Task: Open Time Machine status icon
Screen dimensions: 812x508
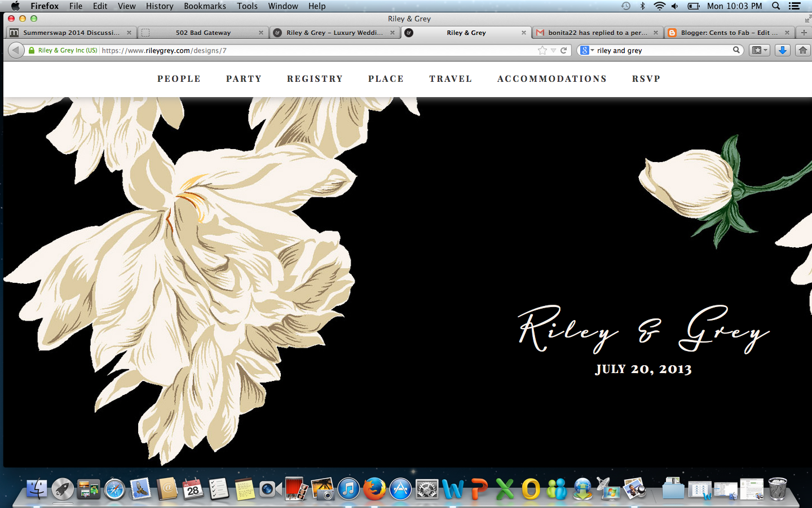Action: pyautogui.click(x=626, y=6)
